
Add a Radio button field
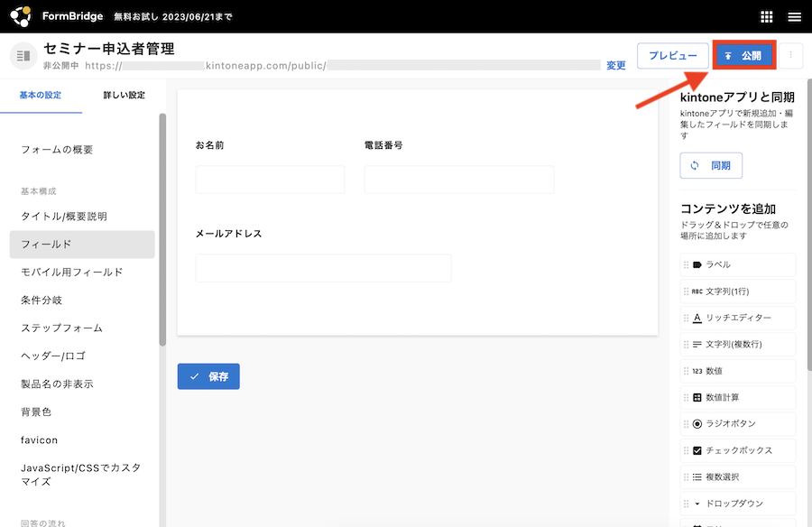click(x=738, y=423)
